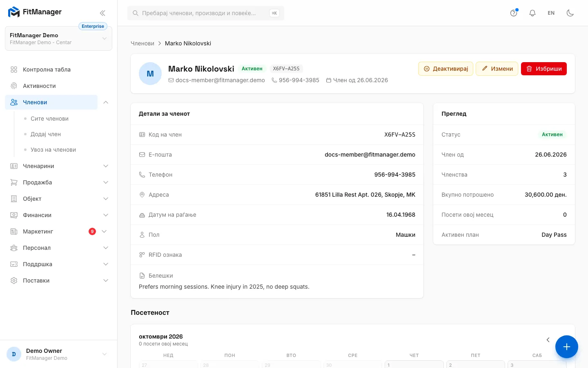Viewport: 588px width, 368px height.
Task: Click the member avatar with letter M
Action: [x=150, y=74]
